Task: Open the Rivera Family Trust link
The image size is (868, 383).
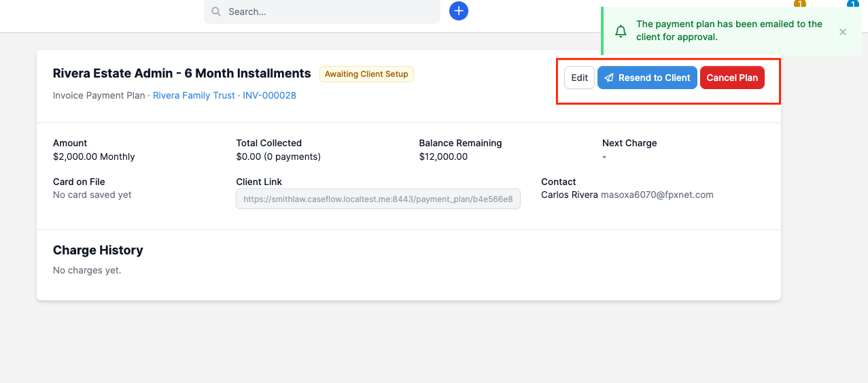Action: point(194,95)
